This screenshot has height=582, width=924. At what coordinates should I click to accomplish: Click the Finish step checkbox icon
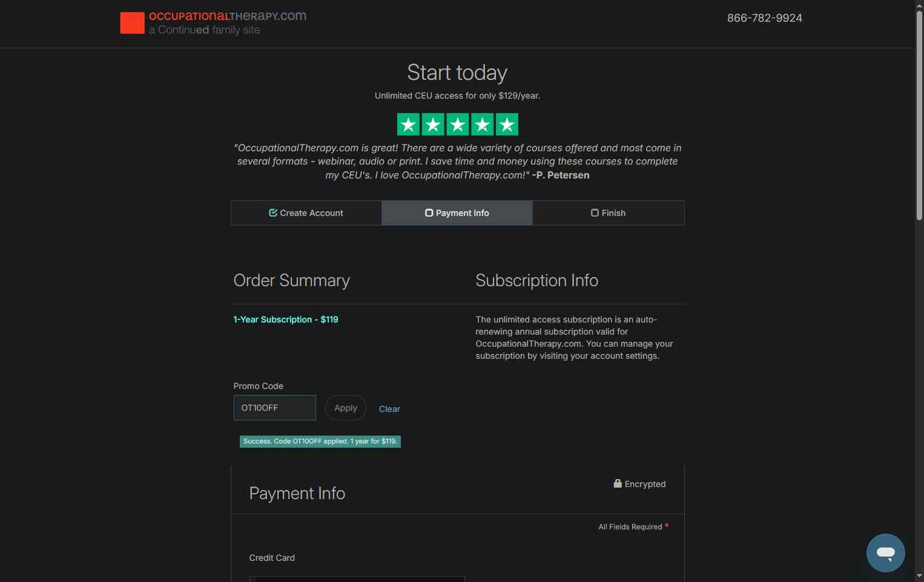pos(595,213)
